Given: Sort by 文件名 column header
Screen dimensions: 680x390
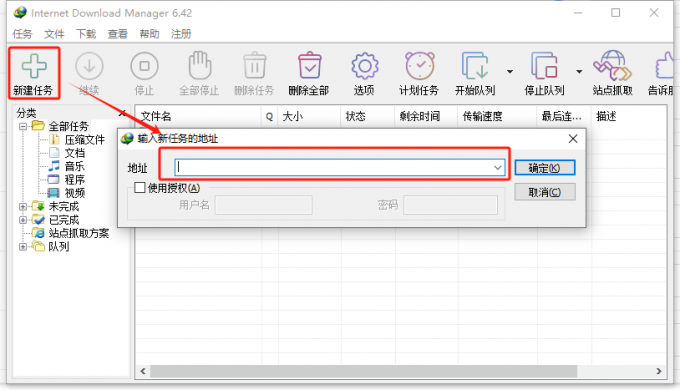Looking at the screenshot, I should 198,116.
